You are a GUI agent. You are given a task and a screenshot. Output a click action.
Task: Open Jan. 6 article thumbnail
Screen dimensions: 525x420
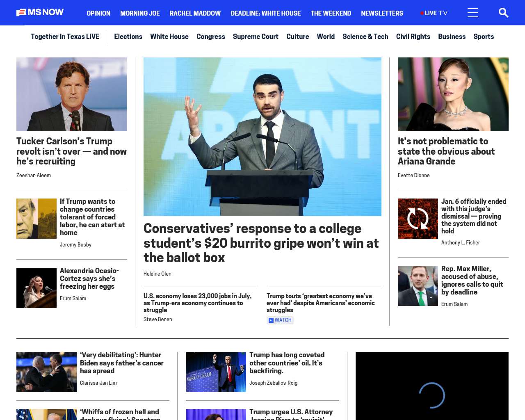click(418, 219)
